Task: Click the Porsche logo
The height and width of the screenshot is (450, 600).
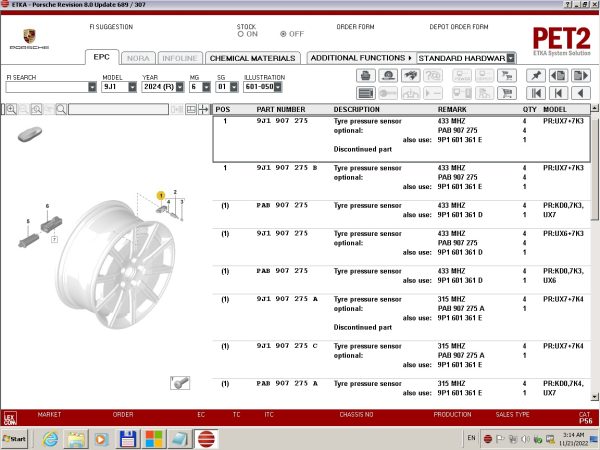Action: [x=29, y=39]
